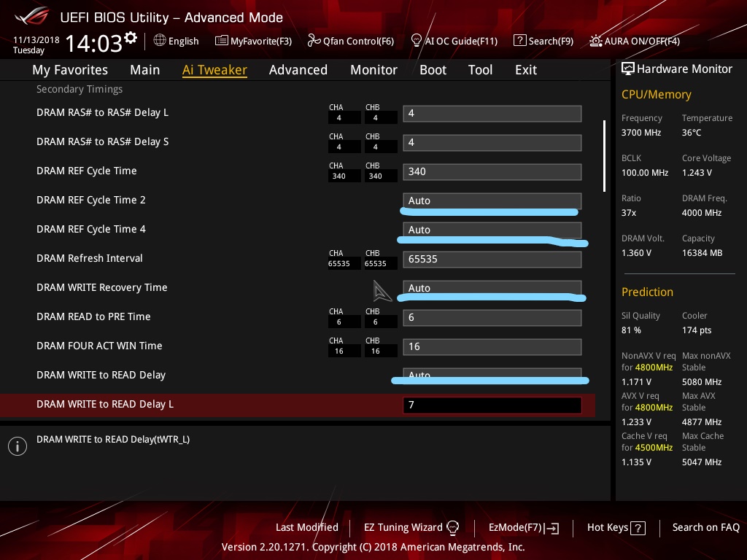This screenshot has width=747, height=560.
Task: Select DRAM RAS# to RAS# Delay L label
Action: tap(102, 113)
